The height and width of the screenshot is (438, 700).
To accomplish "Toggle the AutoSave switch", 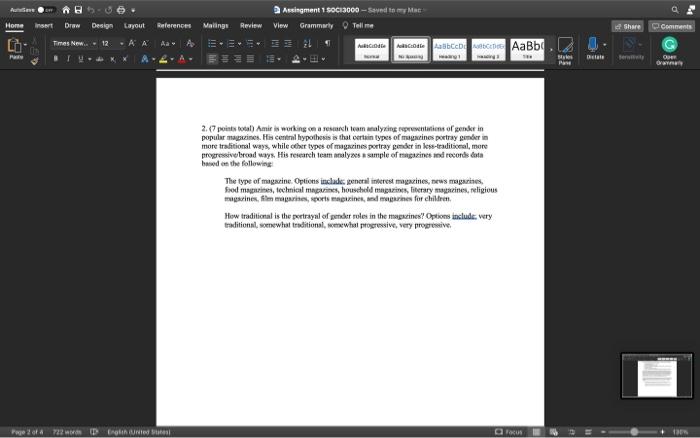I will pyautogui.click(x=46, y=9).
